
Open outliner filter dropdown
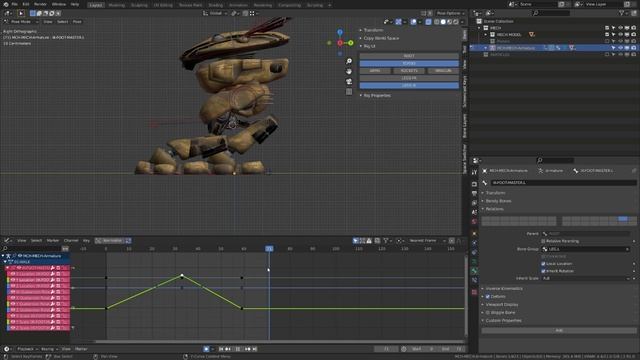[623, 13]
